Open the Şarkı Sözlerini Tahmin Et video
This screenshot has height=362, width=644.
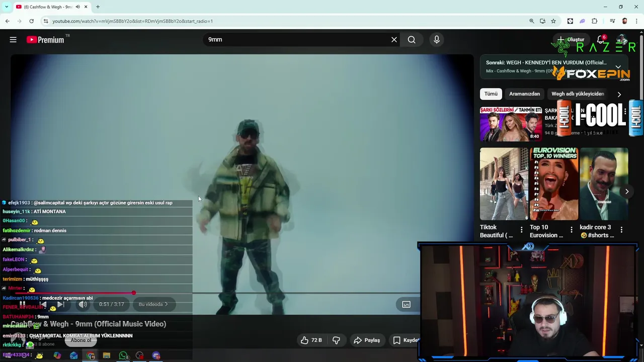pos(511,124)
